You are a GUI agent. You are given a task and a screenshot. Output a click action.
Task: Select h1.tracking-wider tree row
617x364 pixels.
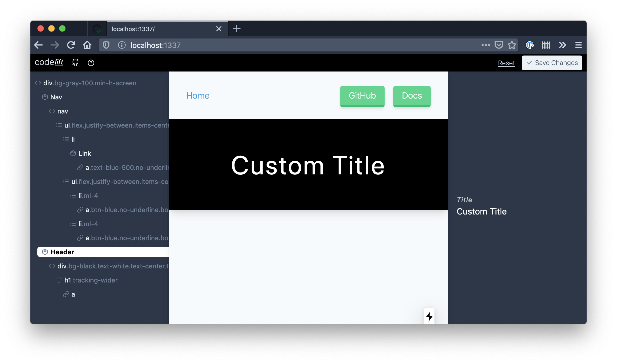pos(87,280)
